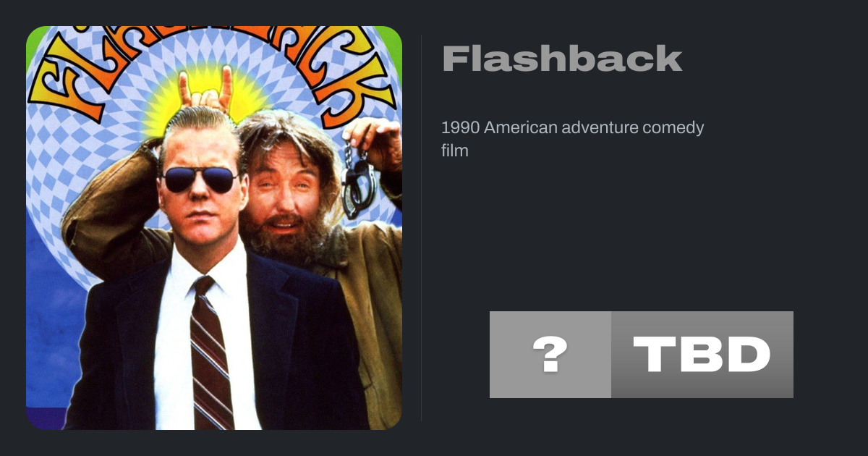Open the Flashback title heading
Viewport: 868px width, 456px height.
562,59
